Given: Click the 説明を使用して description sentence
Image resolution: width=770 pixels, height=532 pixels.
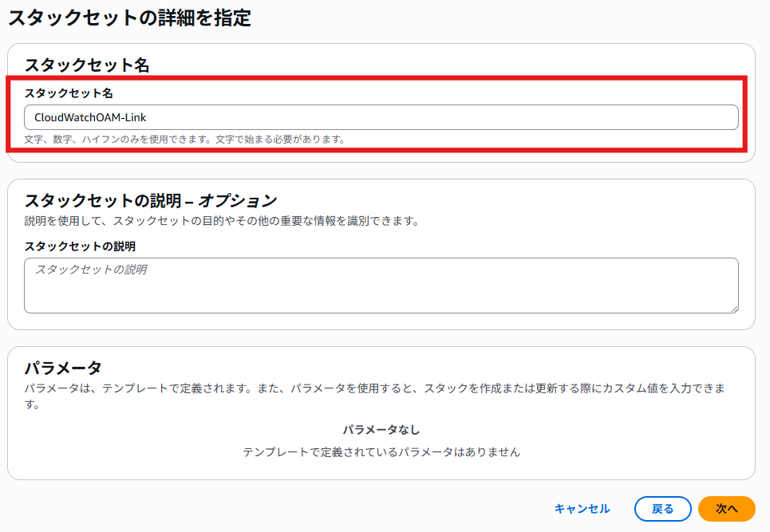Looking at the screenshot, I should pyautogui.click(x=221, y=221).
